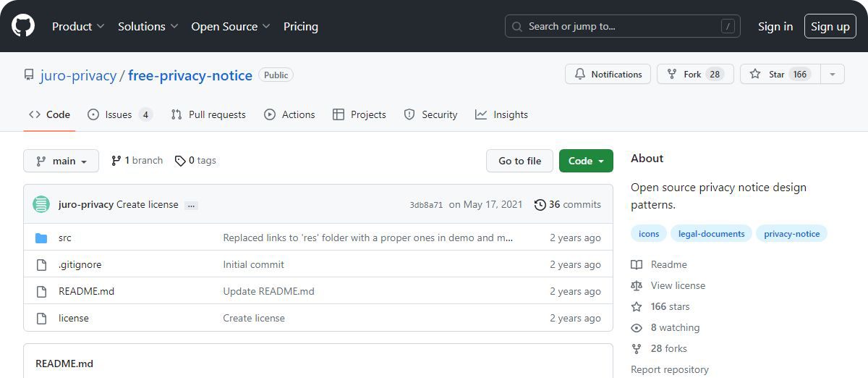
Task: Click the Sign up button
Action: click(830, 26)
